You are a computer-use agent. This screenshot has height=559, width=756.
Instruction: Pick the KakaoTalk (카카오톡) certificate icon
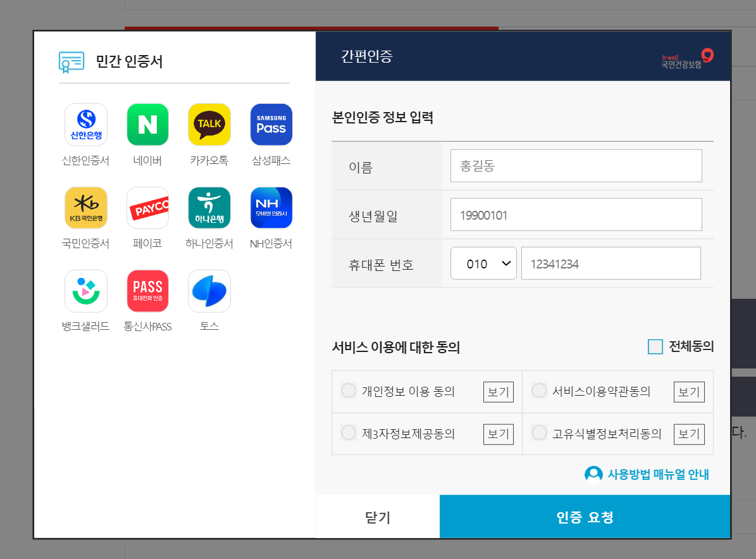click(x=209, y=125)
